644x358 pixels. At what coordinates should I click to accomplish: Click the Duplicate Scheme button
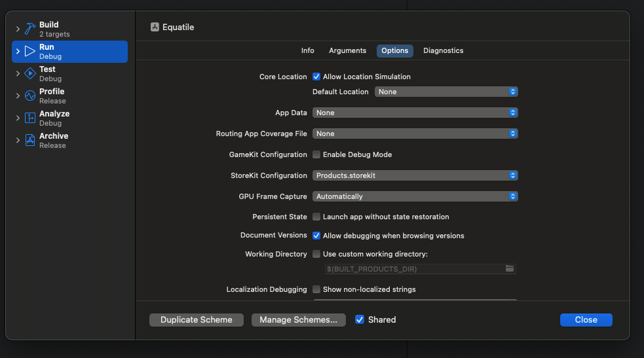(197, 320)
